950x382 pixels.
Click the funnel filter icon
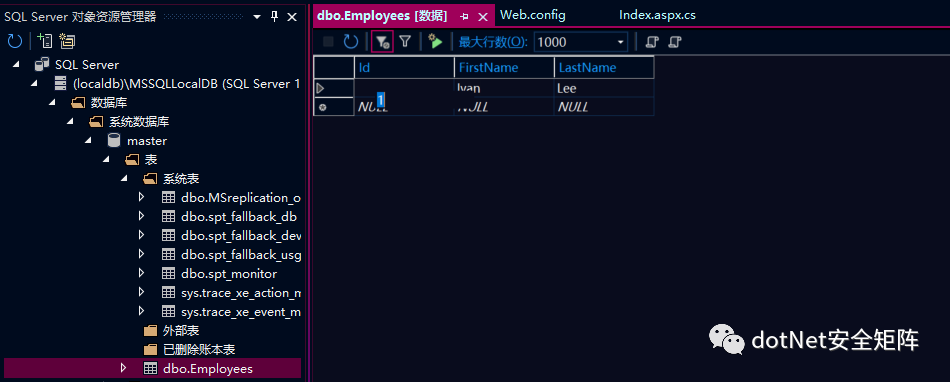pyautogui.click(x=405, y=42)
